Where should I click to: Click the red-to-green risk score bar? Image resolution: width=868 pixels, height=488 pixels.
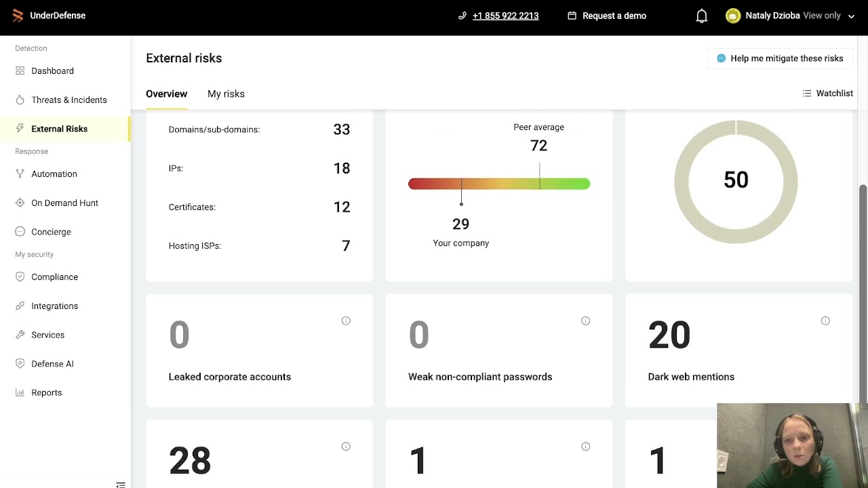[499, 184]
